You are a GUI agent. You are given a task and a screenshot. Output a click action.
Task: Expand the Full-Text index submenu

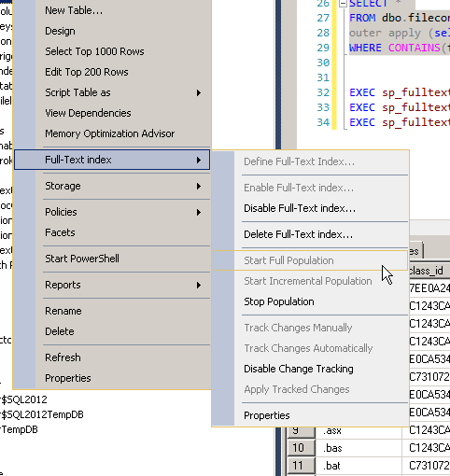(x=112, y=160)
